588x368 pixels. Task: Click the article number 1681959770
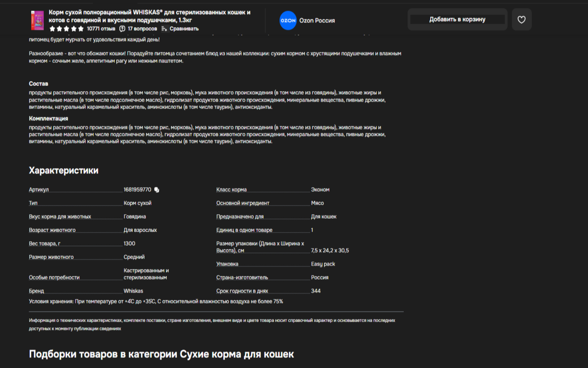137,190
